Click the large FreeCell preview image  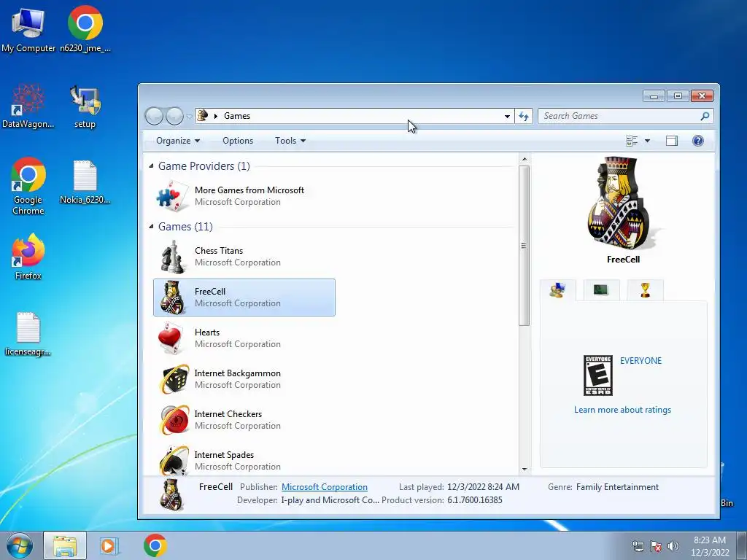point(623,203)
